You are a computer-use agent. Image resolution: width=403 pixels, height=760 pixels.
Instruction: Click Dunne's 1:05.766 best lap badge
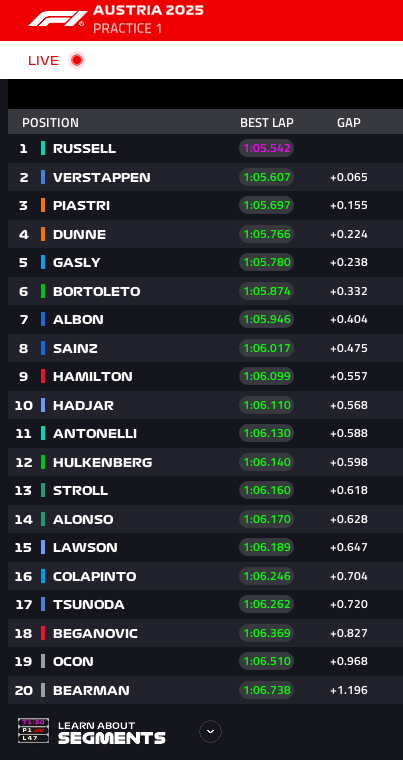tap(267, 234)
